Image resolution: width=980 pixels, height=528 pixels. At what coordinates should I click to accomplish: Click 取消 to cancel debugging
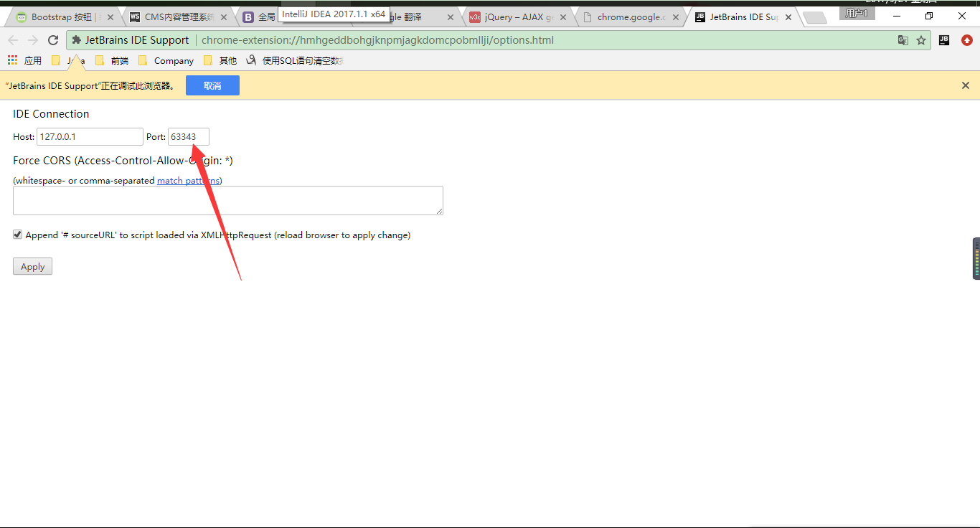tap(212, 85)
